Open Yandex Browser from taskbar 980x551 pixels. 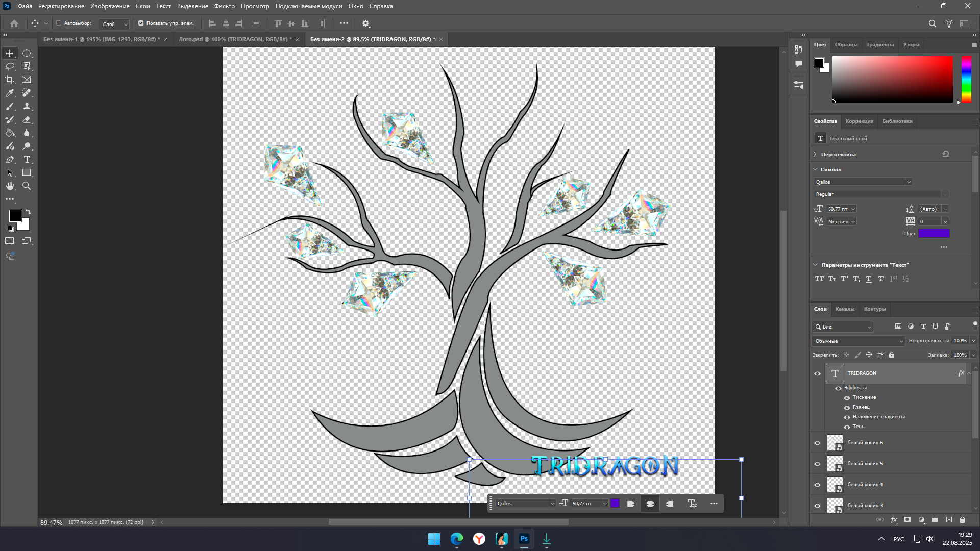[479, 539]
